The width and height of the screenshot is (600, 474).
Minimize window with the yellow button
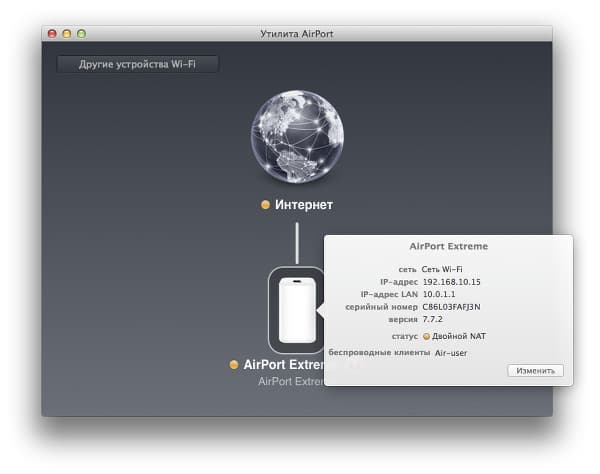coord(67,34)
